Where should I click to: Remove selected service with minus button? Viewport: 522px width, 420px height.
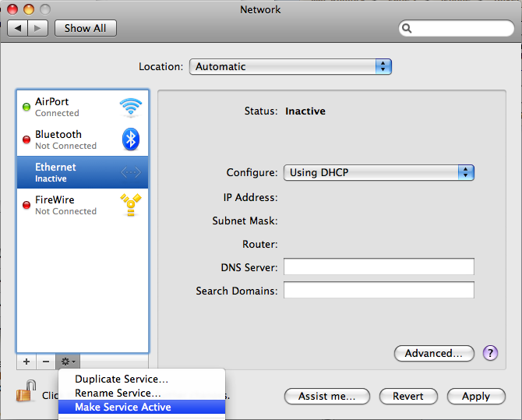[x=46, y=362]
